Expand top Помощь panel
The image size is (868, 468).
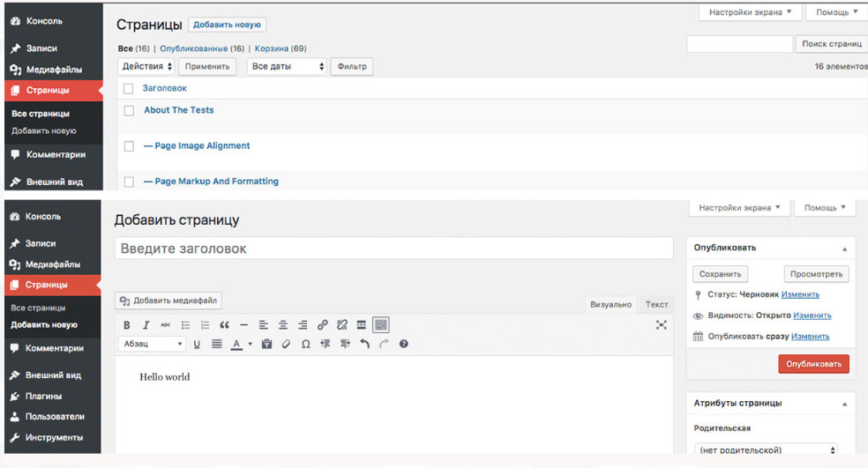tap(836, 12)
